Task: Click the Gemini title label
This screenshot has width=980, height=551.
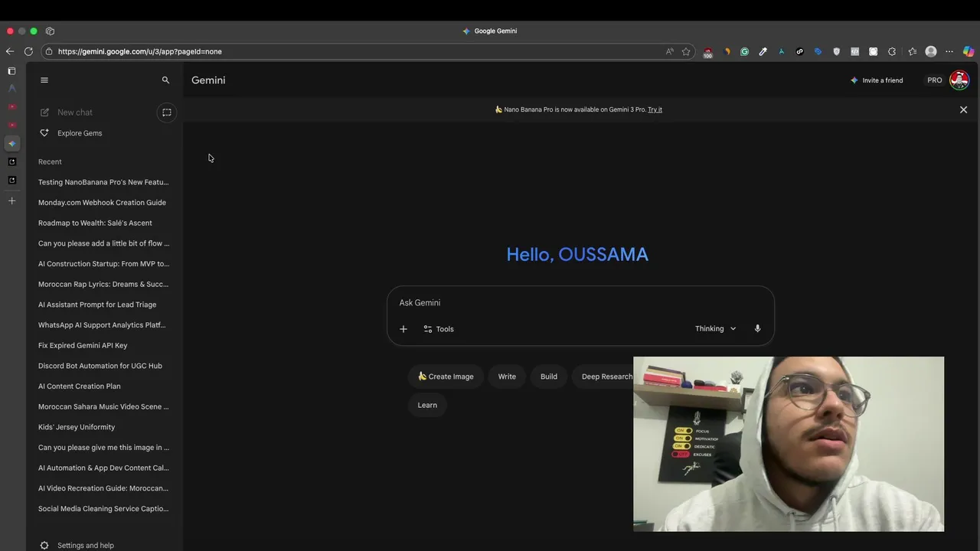Action: [x=208, y=80]
